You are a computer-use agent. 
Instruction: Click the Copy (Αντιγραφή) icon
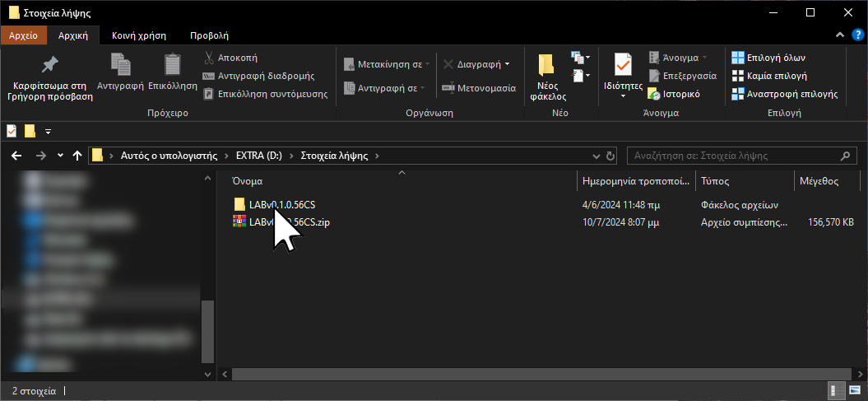coord(120,65)
